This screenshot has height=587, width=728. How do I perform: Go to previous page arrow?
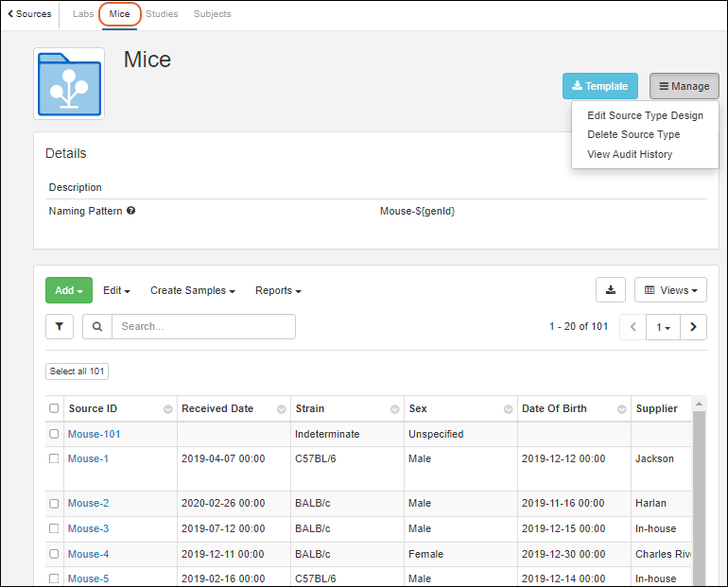tap(633, 327)
